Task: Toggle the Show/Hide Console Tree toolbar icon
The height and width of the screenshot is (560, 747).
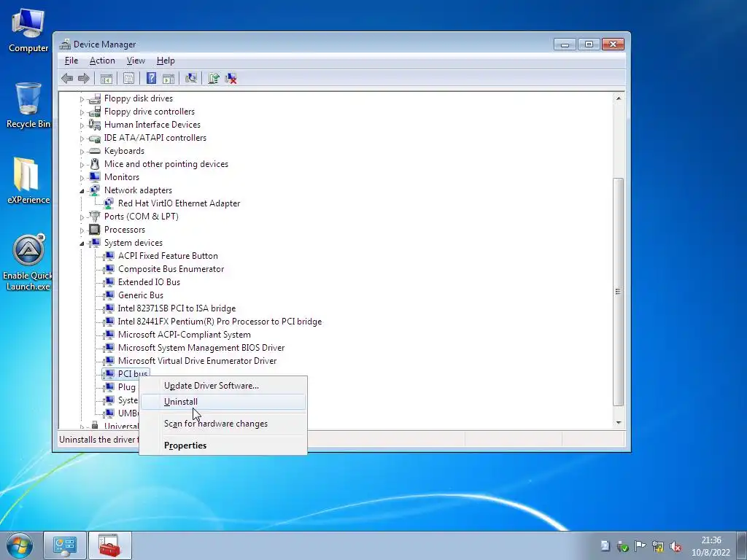Action: click(x=107, y=78)
